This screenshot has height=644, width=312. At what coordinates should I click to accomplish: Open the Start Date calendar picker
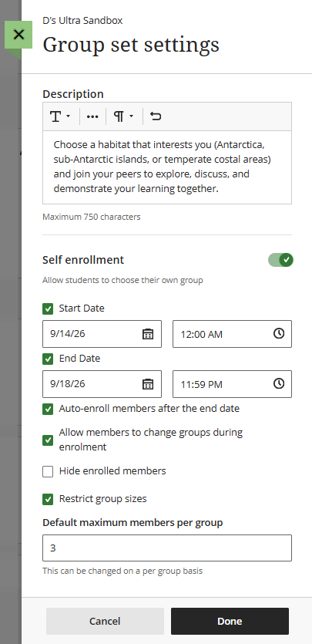[148, 334]
